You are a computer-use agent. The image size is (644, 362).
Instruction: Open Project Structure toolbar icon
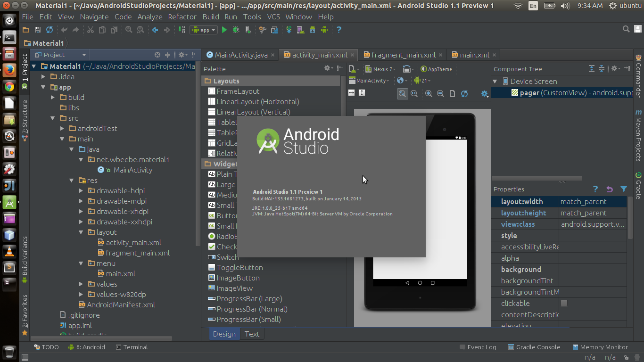(x=263, y=30)
